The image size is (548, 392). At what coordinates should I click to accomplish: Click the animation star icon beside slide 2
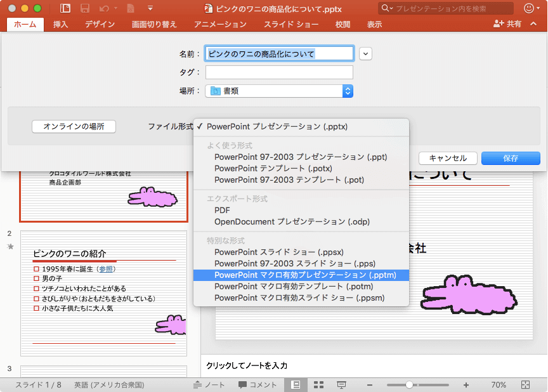coord(11,247)
